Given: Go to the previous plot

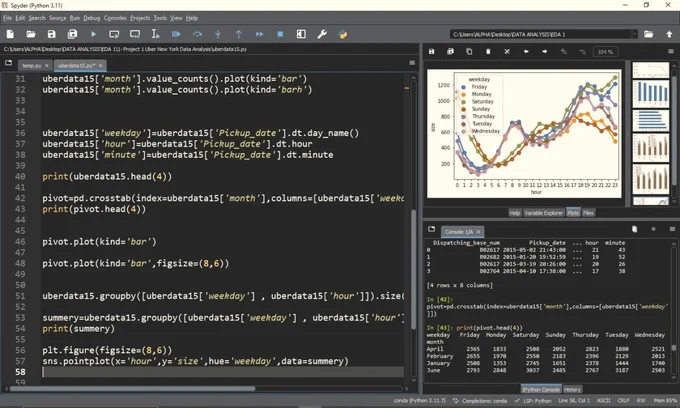Looking at the screenshot, I should point(526,52).
